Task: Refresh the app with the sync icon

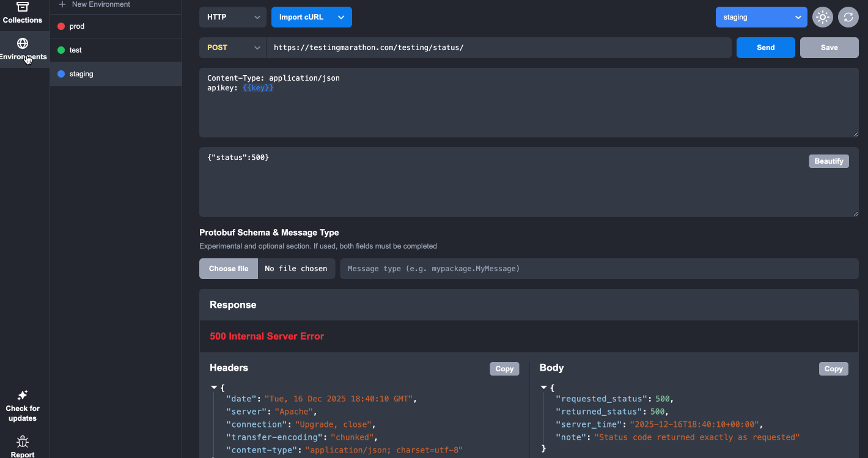Action: click(x=848, y=17)
